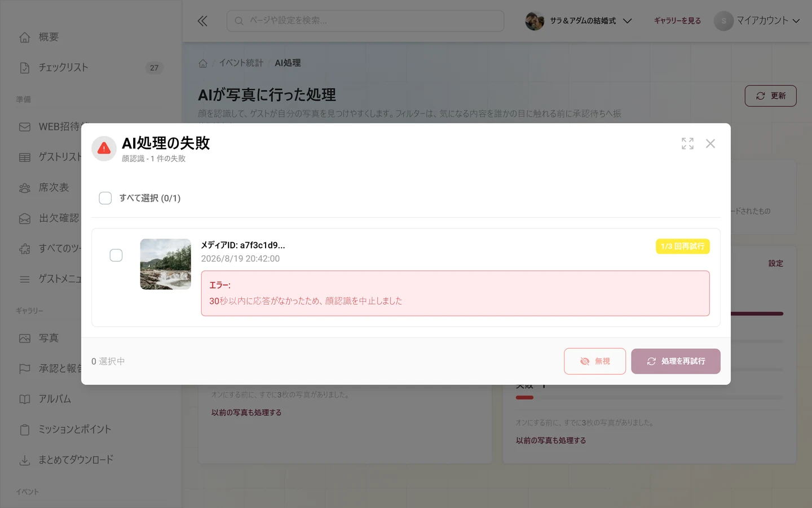Screen dimensions: 812x508
Task: Go to イベント統計 breadcrumb
Action: pos(241,63)
